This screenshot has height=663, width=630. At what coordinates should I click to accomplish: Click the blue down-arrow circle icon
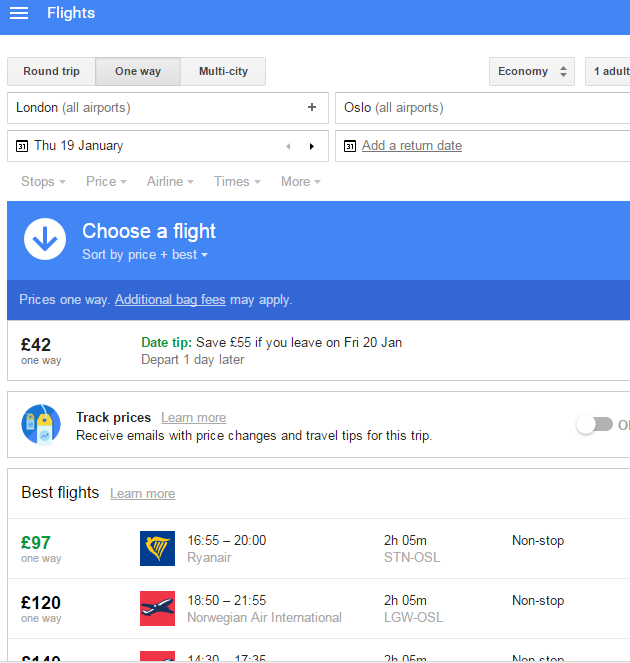pos(45,240)
